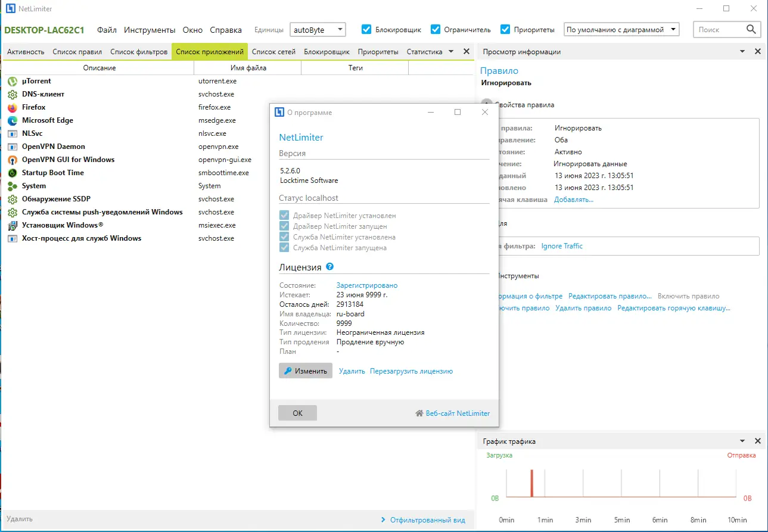Select the Firefox icon in the list
The image size is (768, 532).
point(12,107)
